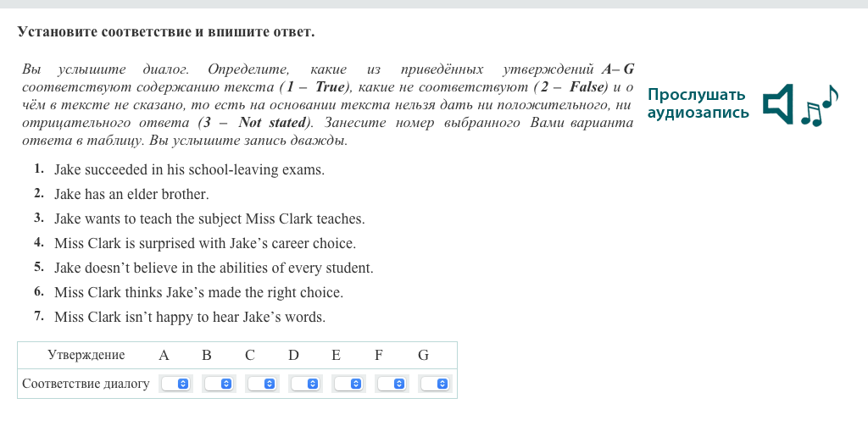Open the answer dropdown for statement C
868x437 pixels.
[262, 384]
